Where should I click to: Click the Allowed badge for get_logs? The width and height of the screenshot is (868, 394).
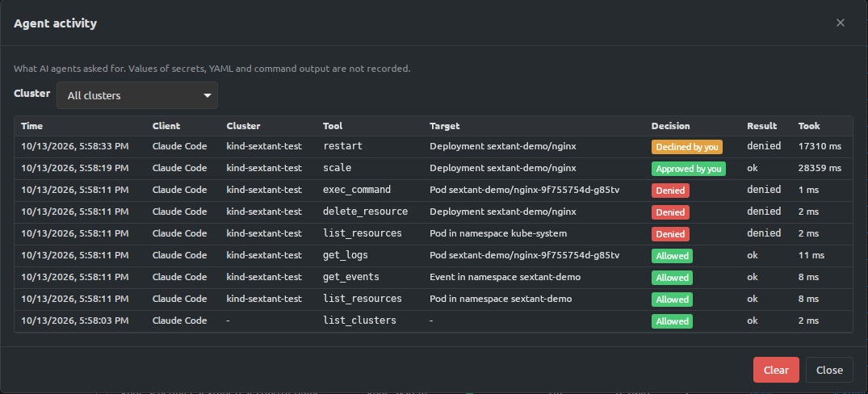tap(672, 256)
